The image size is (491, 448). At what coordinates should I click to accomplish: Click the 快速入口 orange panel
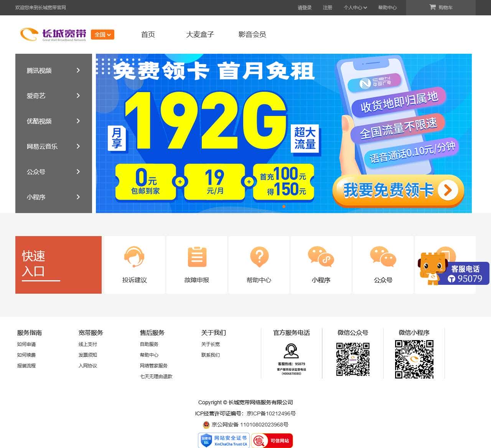(x=58, y=265)
